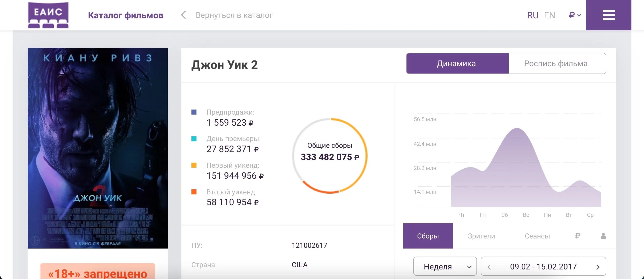
Task: Switch language to EN
Action: coord(549,15)
